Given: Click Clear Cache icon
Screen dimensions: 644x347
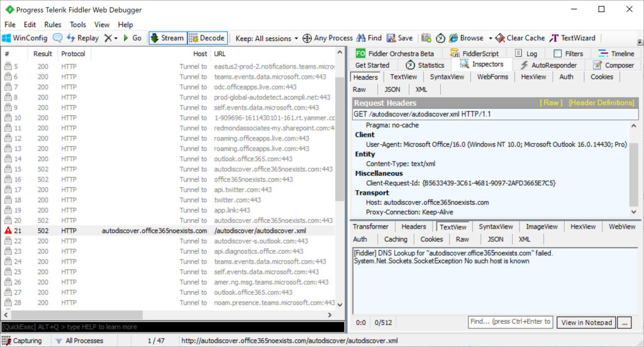Looking at the screenshot, I should pos(500,38).
